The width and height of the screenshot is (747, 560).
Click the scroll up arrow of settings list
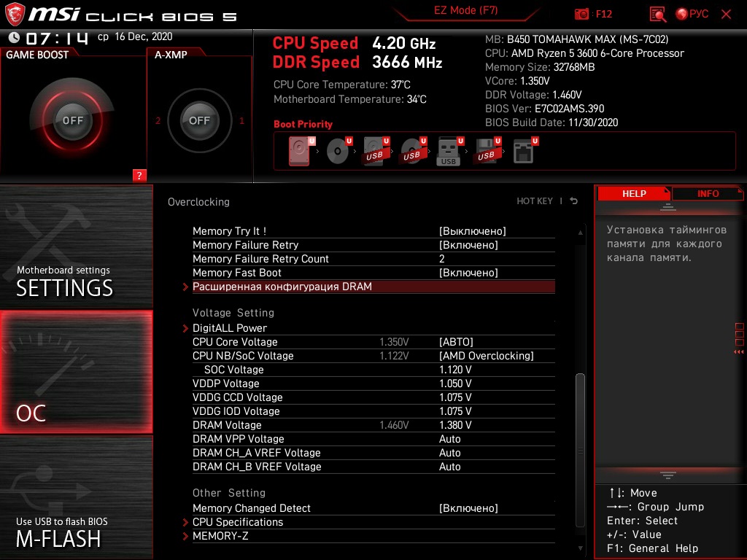[x=580, y=233]
